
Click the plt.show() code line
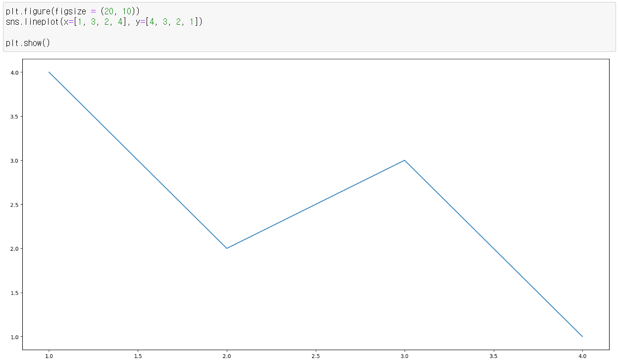pos(28,43)
